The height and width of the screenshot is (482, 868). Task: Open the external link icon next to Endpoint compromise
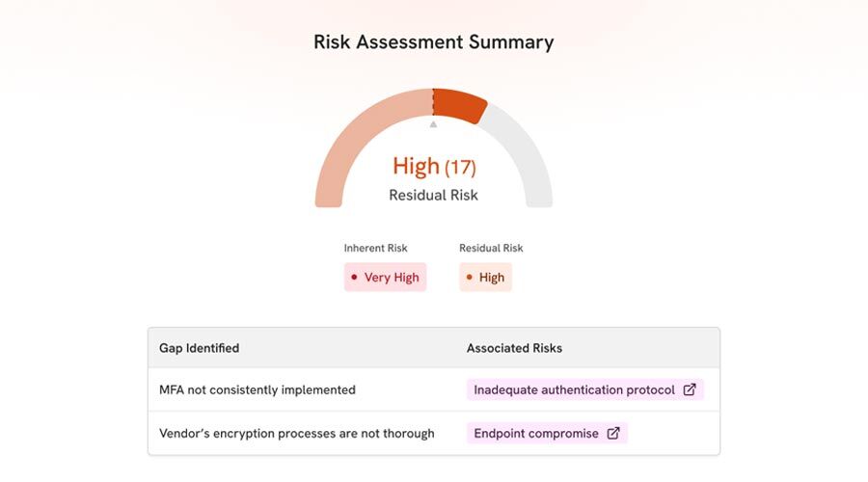coord(613,434)
